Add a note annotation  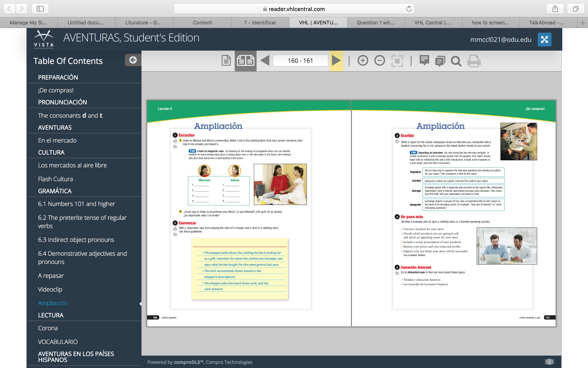click(x=424, y=60)
